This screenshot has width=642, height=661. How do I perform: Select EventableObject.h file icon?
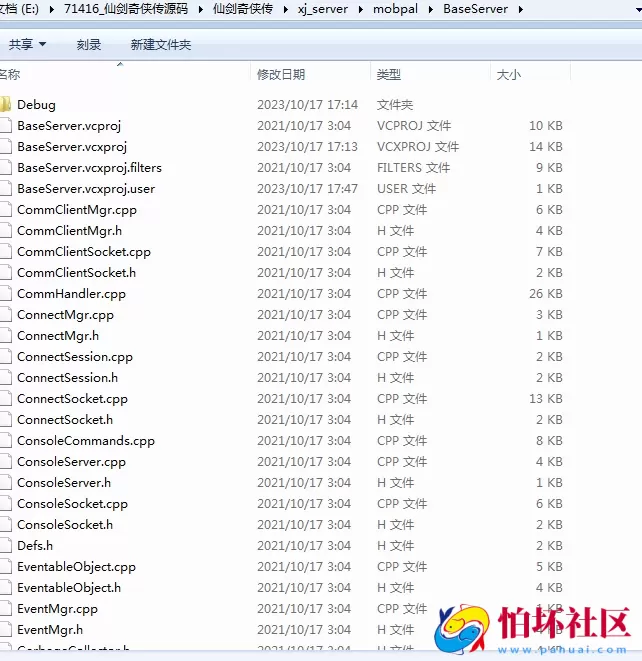point(5,588)
